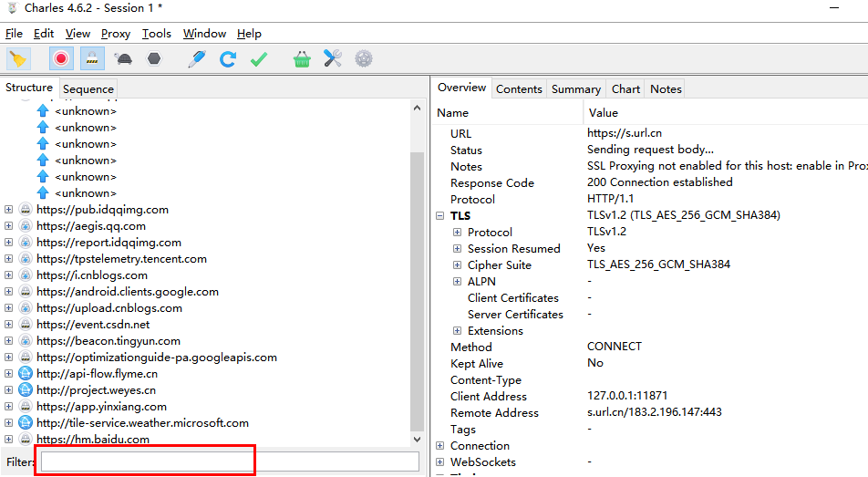Toggle throttling turtle icon
The height and width of the screenshot is (477, 868).
(x=123, y=58)
